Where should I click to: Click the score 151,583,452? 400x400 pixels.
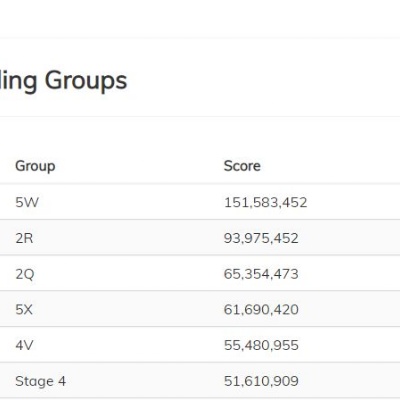(265, 202)
